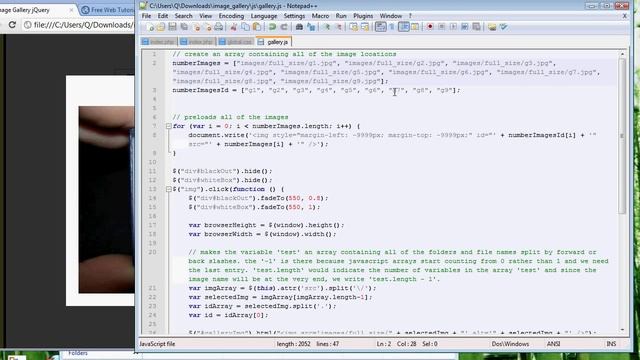Image resolution: width=640 pixels, height=360 pixels.
Task: Open Find with the binoculars icon
Action: 299,27
